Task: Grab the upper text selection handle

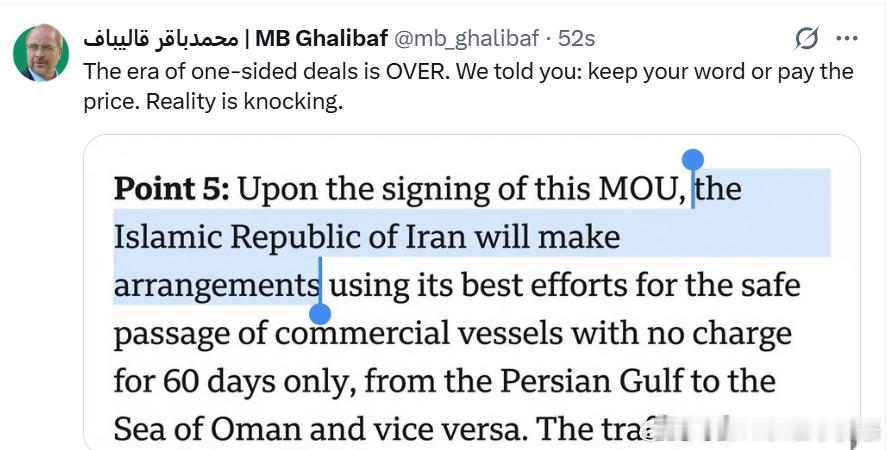Action: click(x=693, y=161)
